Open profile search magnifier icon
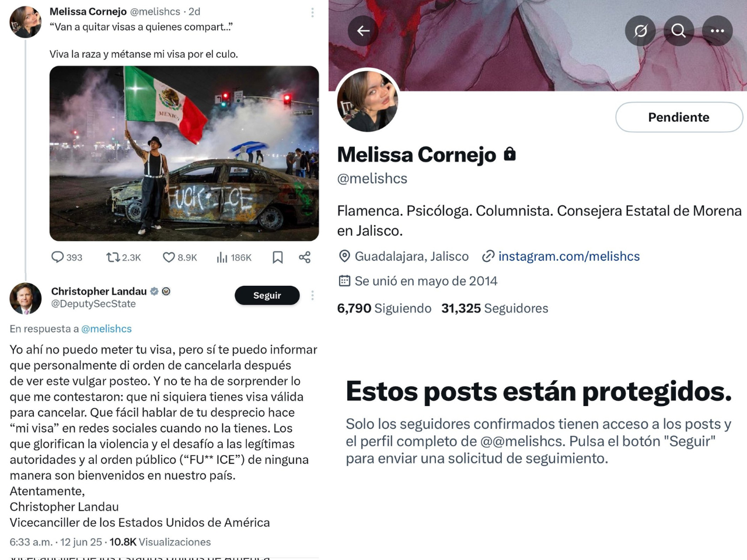This screenshot has width=747, height=560. (678, 30)
